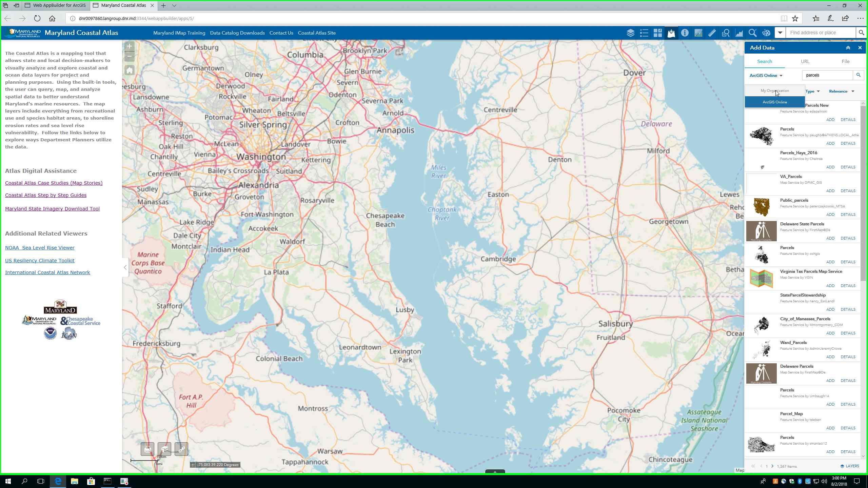The width and height of the screenshot is (868, 488).
Task: Switch to the URL tab in Add Data
Action: 805,61
